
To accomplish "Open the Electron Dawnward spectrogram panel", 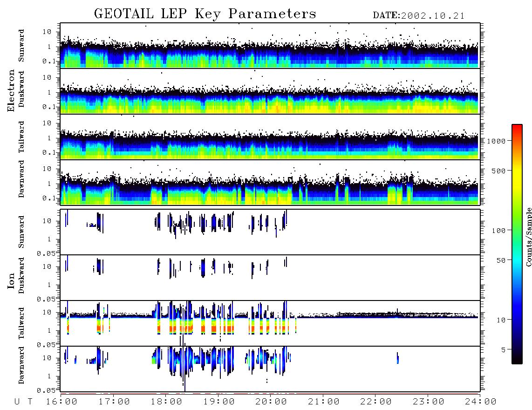I will tap(270, 182).
